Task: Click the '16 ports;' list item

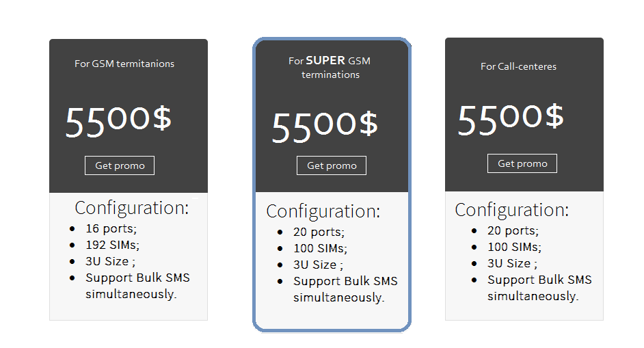Action: (x=111, y=229)
